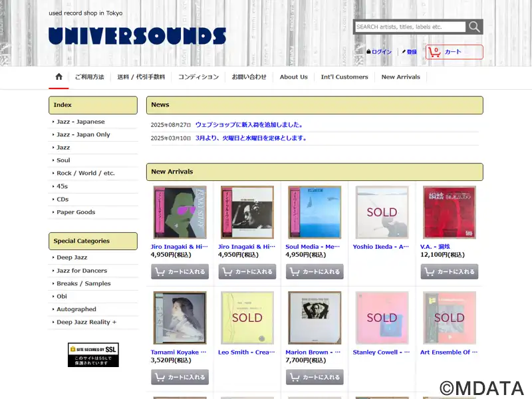Image resolution: width=532 pixels, height=399 pixels.
Task: Open the sold Yoshio Ikeda album cover
Action: tap(382, 212)
